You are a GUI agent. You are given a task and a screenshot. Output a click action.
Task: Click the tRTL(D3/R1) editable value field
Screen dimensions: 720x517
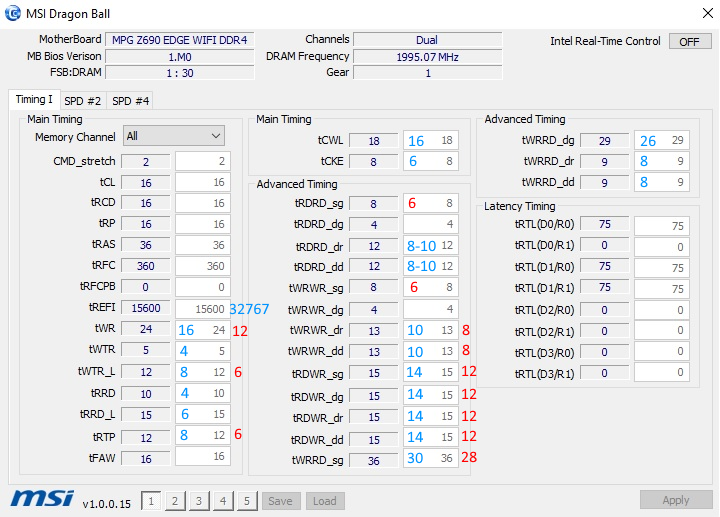[x=662, y=372]
